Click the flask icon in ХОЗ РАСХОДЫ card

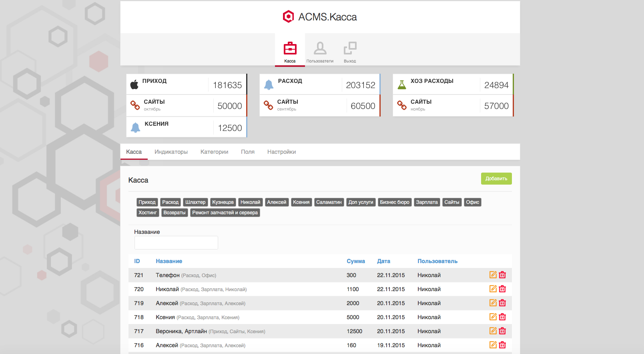click(x=402, y=84)
